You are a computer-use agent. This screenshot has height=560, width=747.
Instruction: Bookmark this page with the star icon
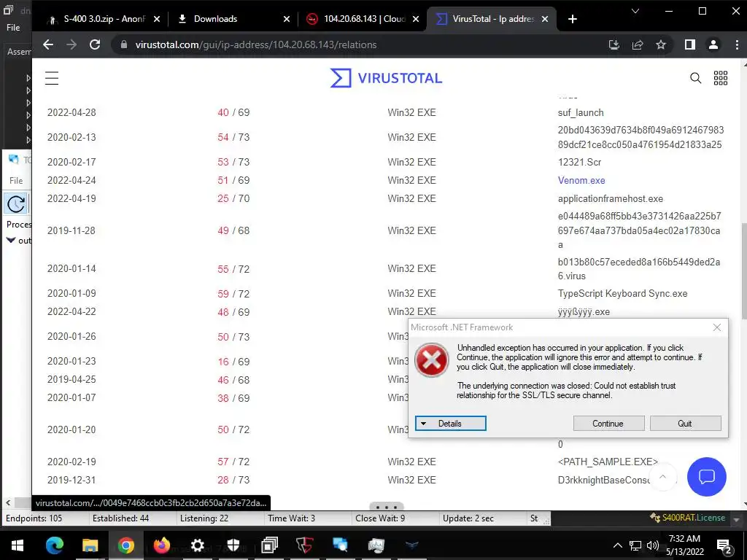click(661, 44)
